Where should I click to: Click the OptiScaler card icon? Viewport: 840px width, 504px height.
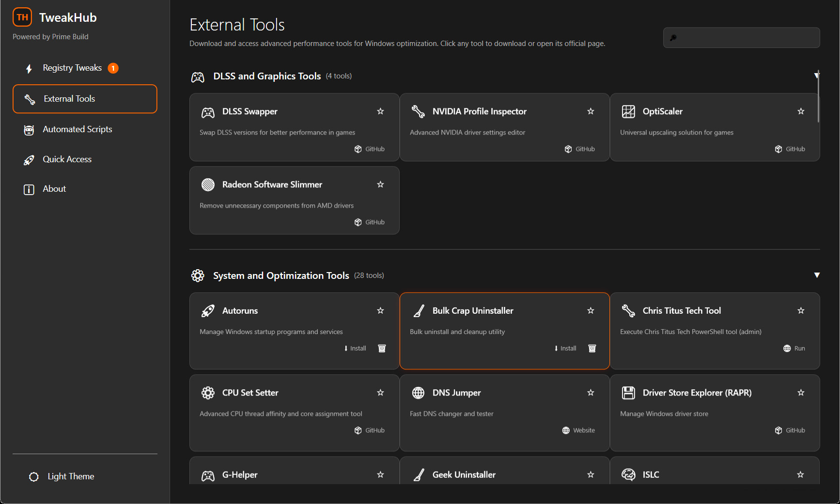(x=628, y=111)
